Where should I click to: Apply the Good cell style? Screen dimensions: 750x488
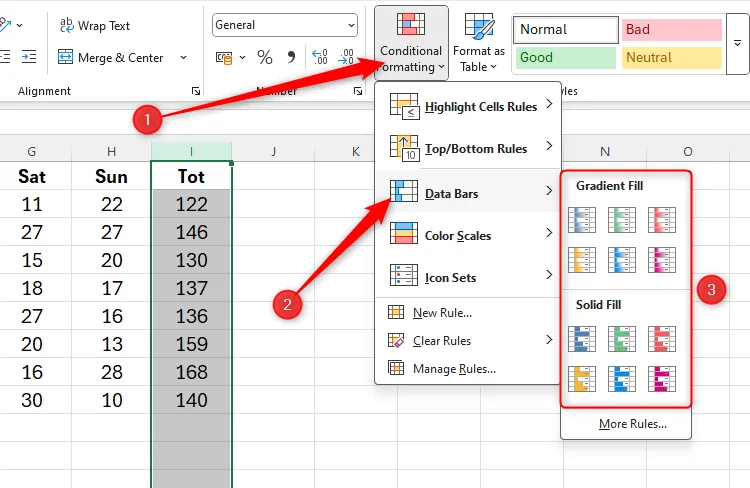coord(564,58)
